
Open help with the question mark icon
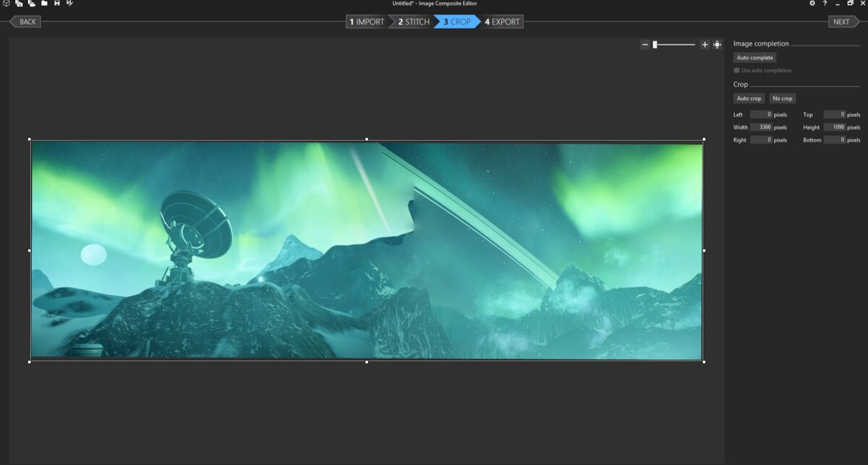825,4
